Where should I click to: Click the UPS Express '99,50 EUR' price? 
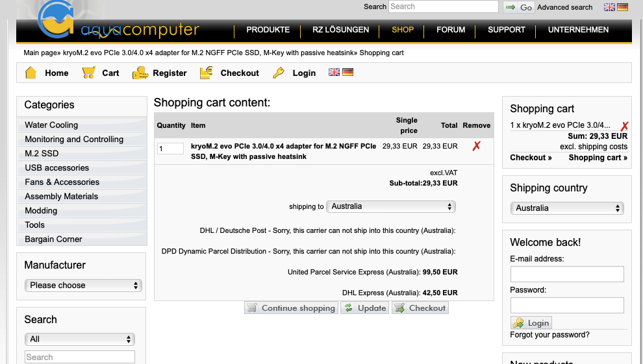coord(440,272)
